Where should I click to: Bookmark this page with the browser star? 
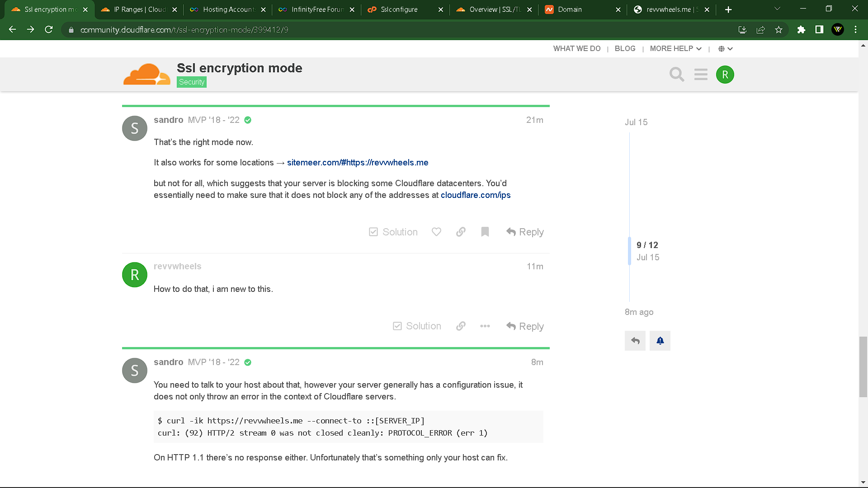(778, 30)
